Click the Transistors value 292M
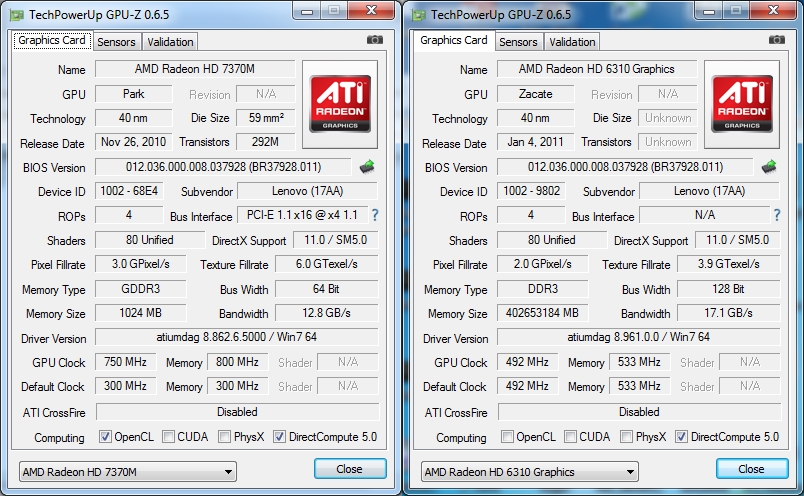Image resolution: width=804 pixels, height=496 pixels. pyautogui.click(x=266, y=142)
